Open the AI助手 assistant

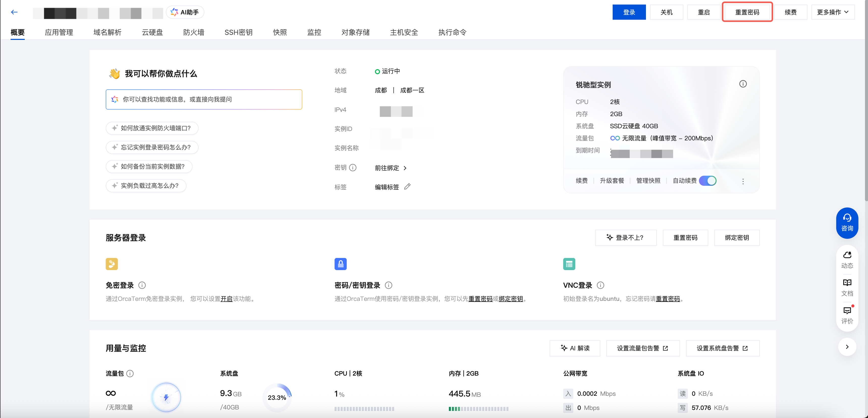pos(185,12)
